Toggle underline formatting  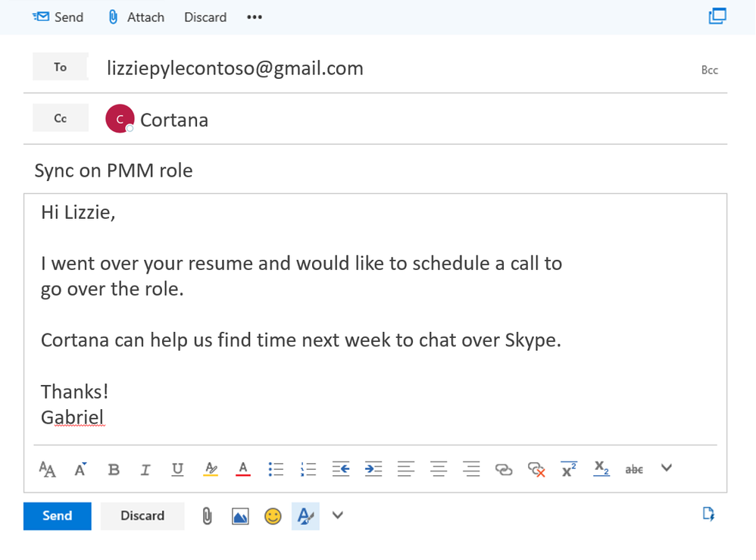[x=177, y=468]
